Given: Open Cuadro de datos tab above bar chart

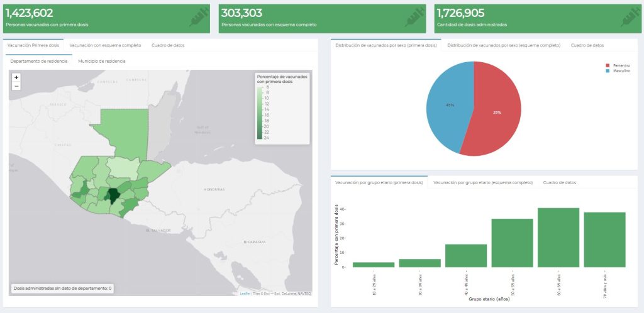Looking at the screenshot, I should 560,182.
